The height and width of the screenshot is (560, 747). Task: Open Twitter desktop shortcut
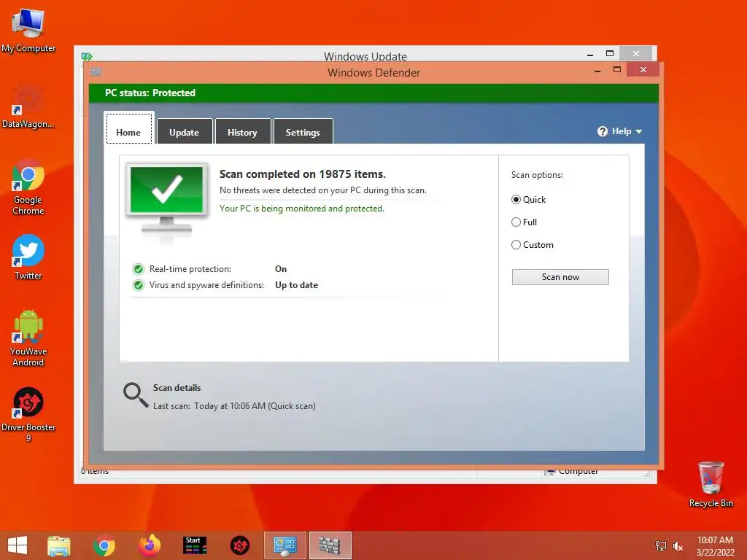pos(28,257)
